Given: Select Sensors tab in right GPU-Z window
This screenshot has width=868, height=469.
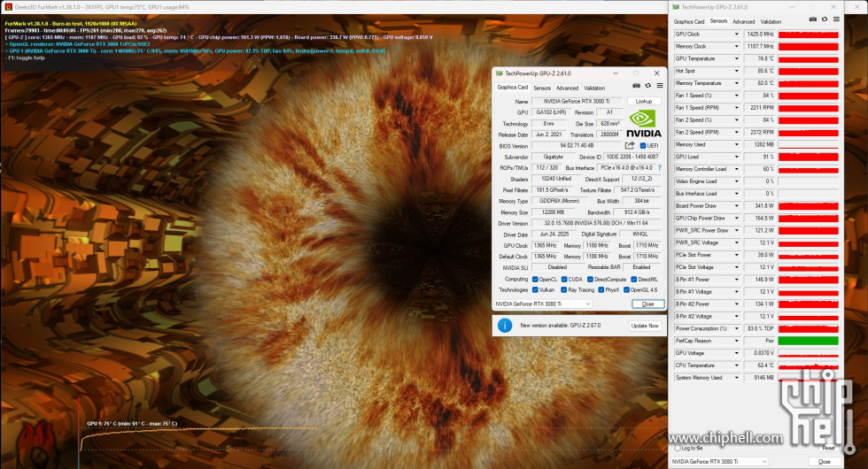Looking at the screenshot, I should click(718, 21).
